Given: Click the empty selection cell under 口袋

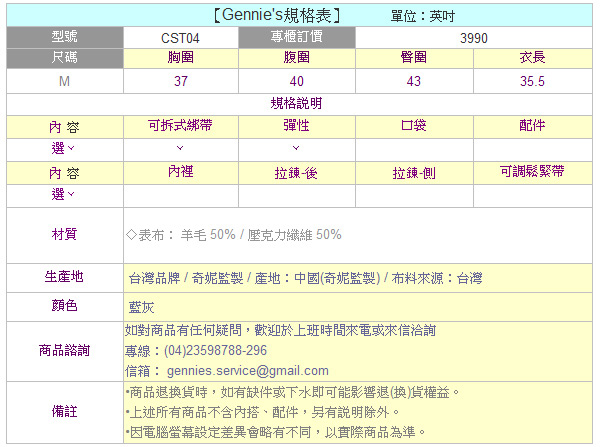Looking at the screenshot, I should (414, 150).
